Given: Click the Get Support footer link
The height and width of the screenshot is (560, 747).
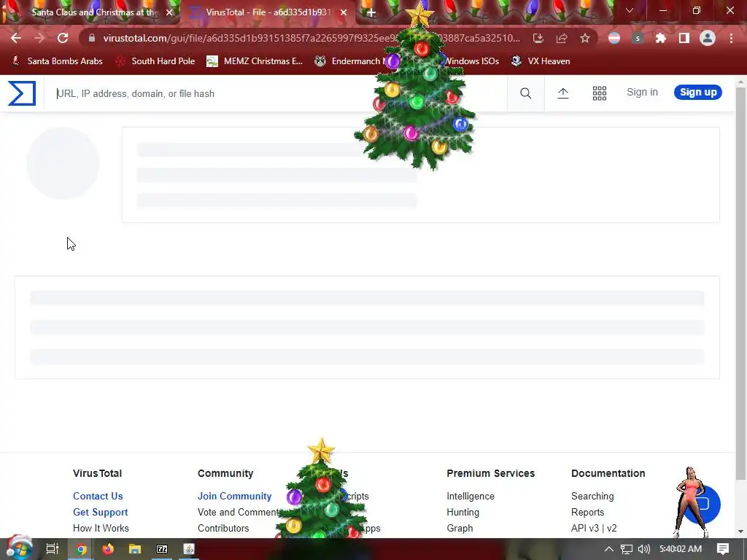Looking at the screenshot, I should click(x=100, y=513).
